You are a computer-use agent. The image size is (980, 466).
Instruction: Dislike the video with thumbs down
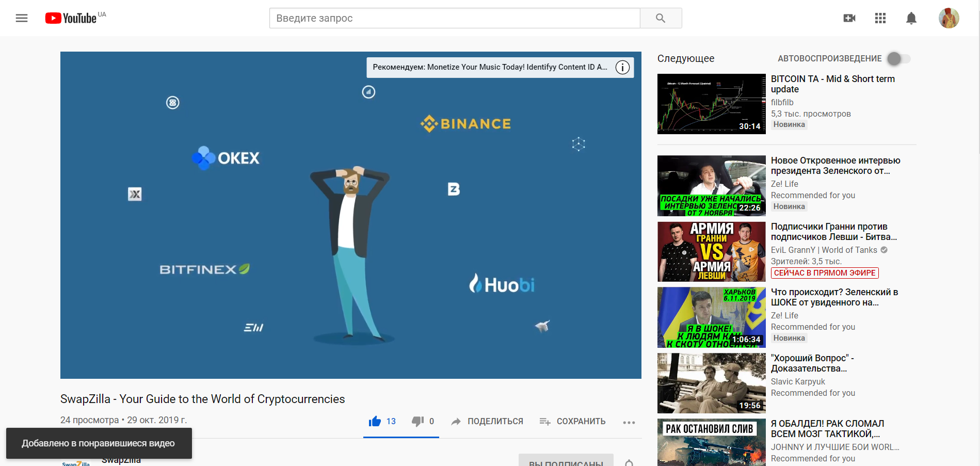(423, 421)
